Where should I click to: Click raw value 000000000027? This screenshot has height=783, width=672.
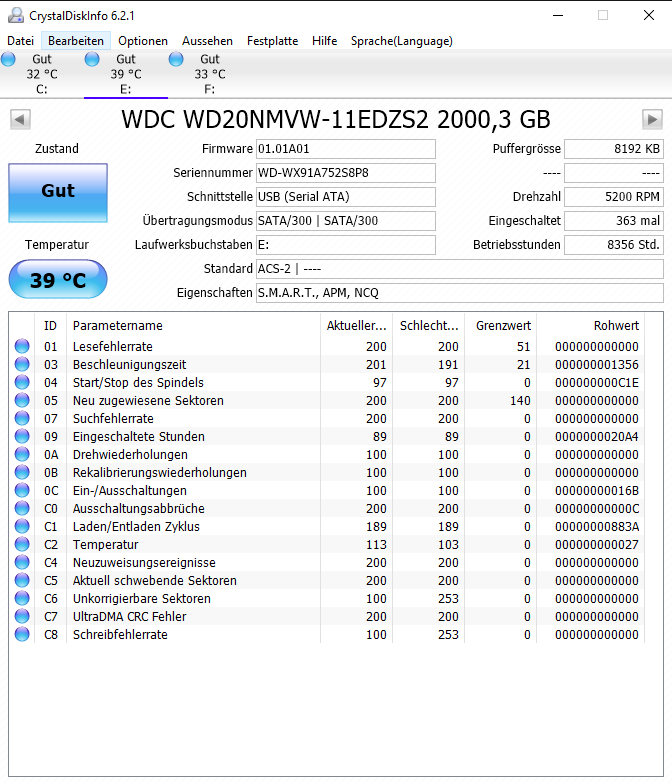pos(597,544)
